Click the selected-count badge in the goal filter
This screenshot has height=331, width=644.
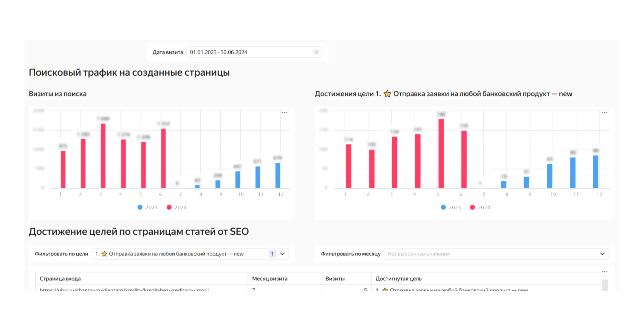[272, 254]
